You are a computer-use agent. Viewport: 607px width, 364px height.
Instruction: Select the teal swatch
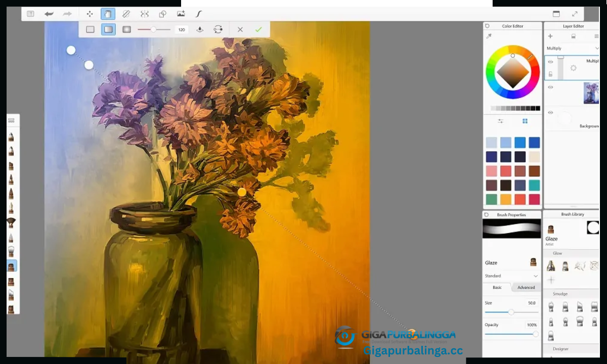534,185
